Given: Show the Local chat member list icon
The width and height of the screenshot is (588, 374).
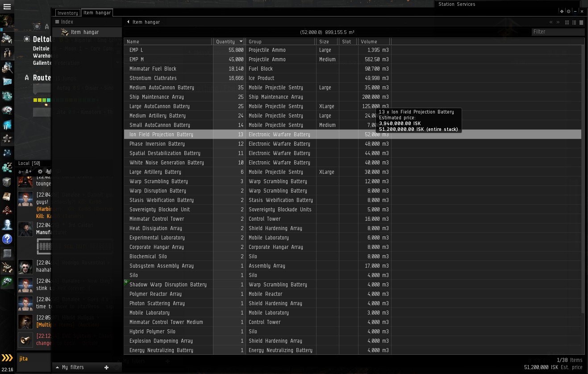Looking at the screenshot, I should pyautogui.click(x=48, y=172).
